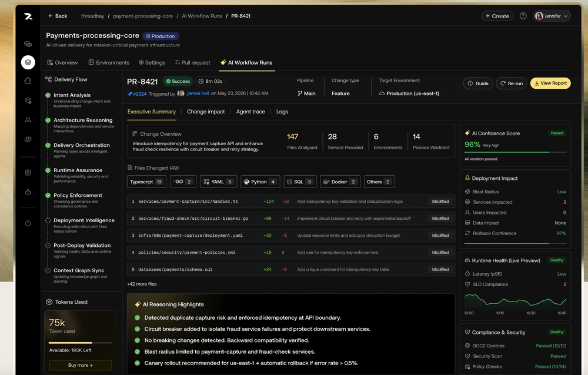Screen dimensions: 588x375
Task: Click the rollback confidence progress bar
Action: point(515,243)
